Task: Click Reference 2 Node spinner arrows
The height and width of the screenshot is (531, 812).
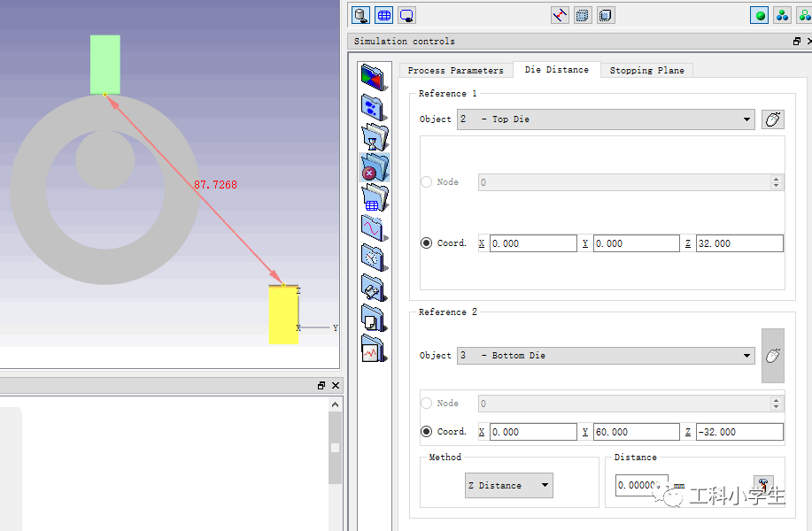Action: pos(776,404)
